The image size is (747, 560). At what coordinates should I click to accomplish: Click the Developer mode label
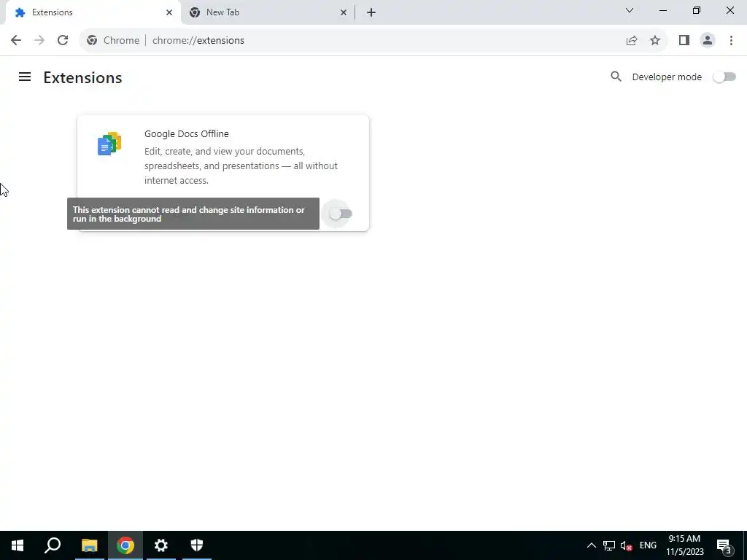tap(667, 77)
